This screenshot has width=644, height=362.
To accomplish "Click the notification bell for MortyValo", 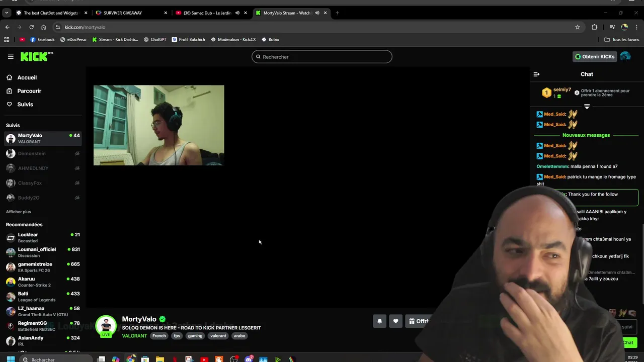I will coord(379,321).
